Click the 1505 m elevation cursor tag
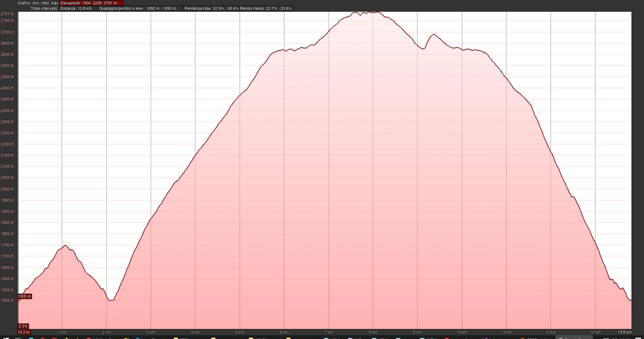 tap(24, 296)
